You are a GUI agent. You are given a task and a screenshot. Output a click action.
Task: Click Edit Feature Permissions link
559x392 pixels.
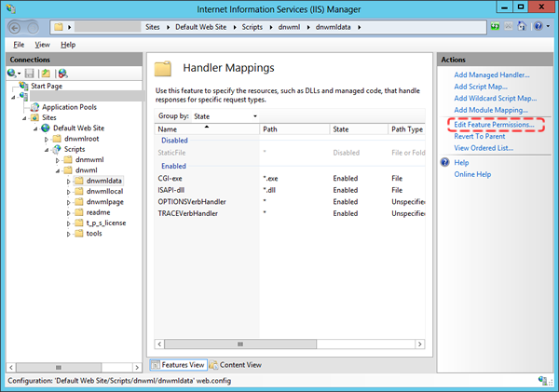tap(494, 125)
